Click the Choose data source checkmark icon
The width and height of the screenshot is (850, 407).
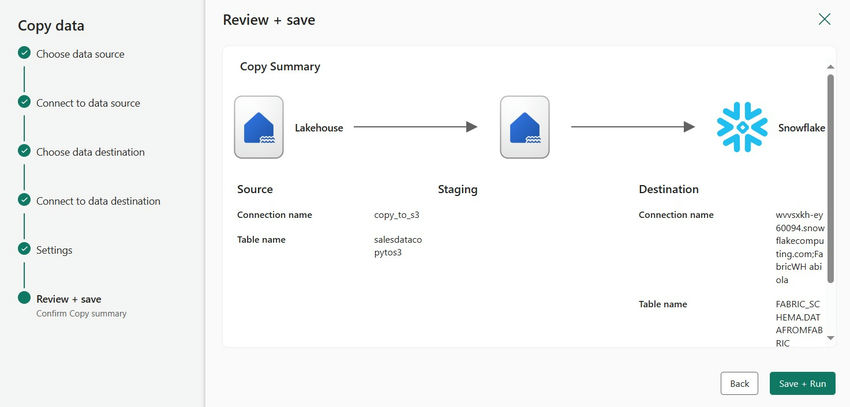(24, 53)
